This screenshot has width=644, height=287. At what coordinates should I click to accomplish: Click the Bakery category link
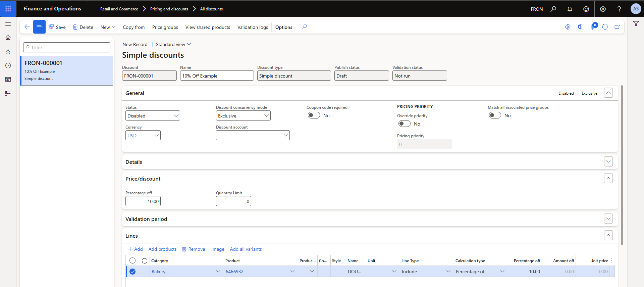158,272
